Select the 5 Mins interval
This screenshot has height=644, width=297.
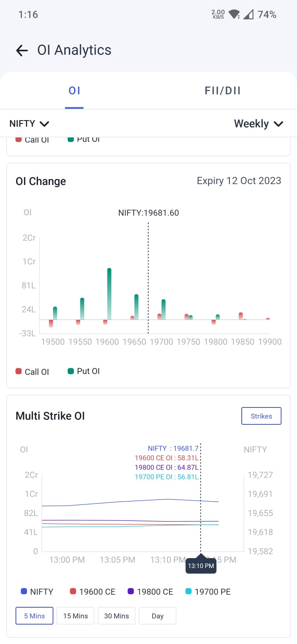point(34,616)
